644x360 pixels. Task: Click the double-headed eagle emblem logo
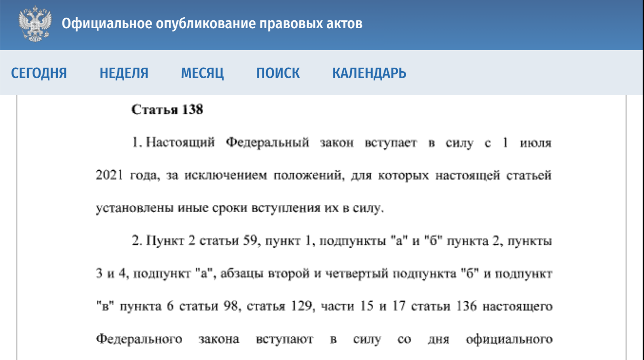tap(35, 24)
